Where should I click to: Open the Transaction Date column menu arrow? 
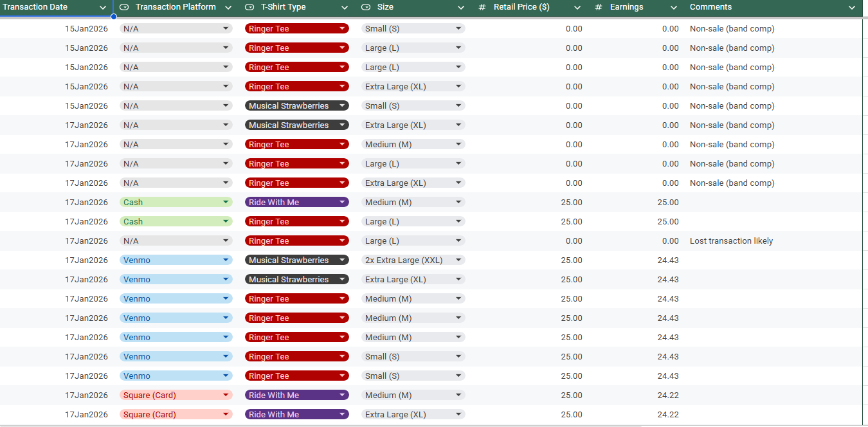coord(103,8)
